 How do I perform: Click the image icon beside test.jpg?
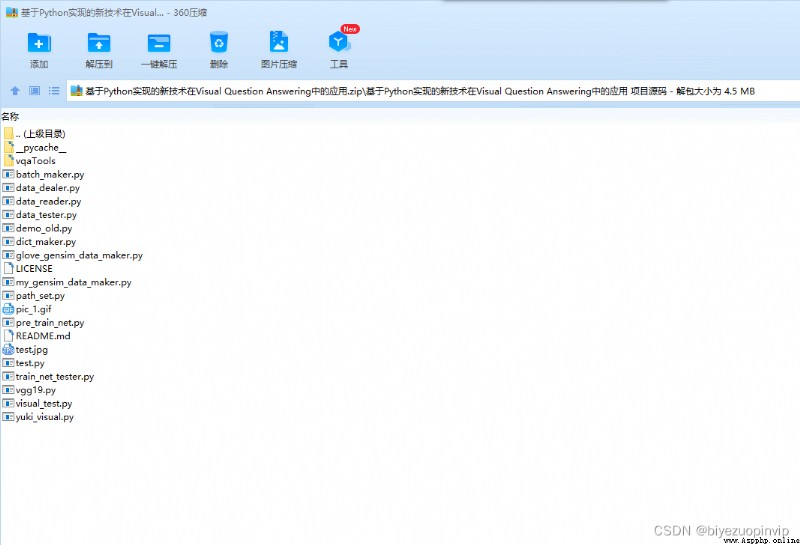8,350
